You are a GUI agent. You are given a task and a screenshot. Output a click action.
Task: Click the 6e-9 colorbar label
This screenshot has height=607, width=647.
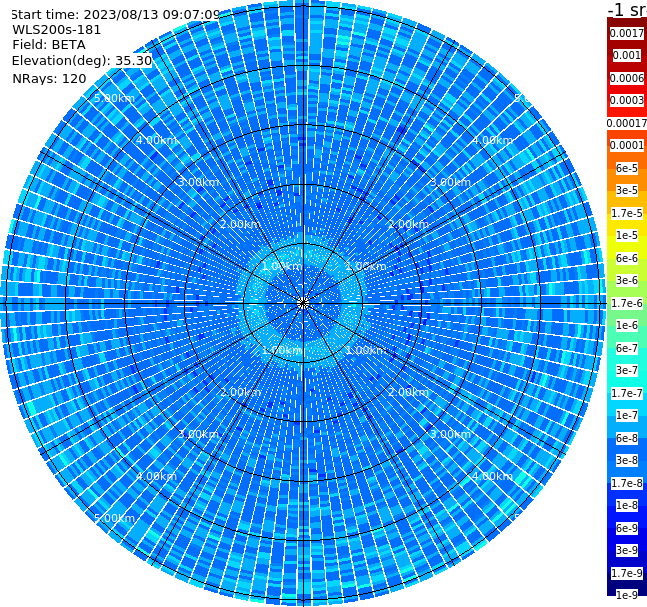(627, 528)
